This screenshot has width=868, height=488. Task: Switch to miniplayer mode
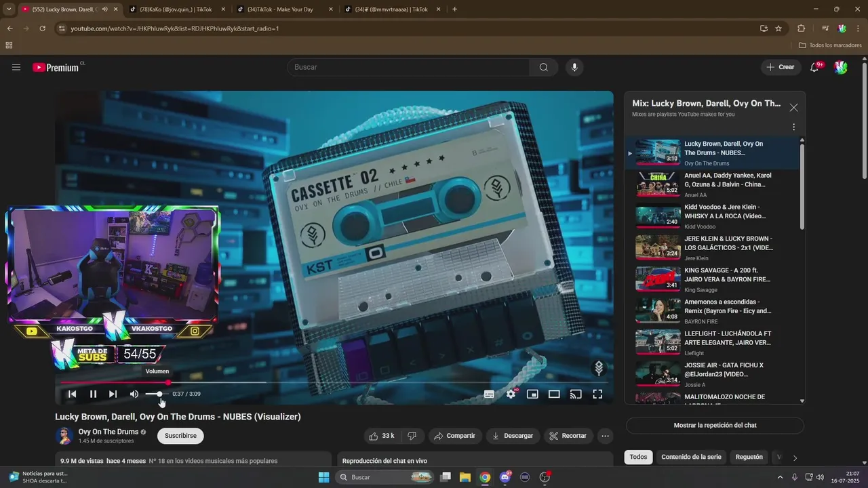tap(532, 394)
